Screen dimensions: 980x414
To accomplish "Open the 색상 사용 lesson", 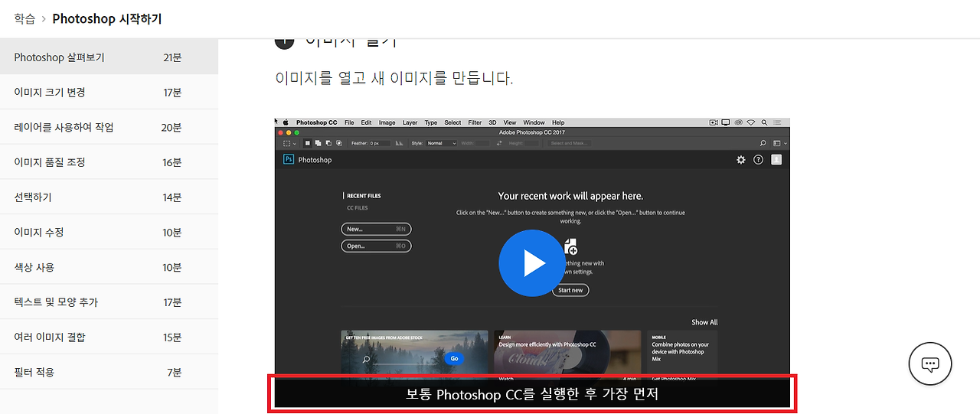I will (x=109, y=267).
